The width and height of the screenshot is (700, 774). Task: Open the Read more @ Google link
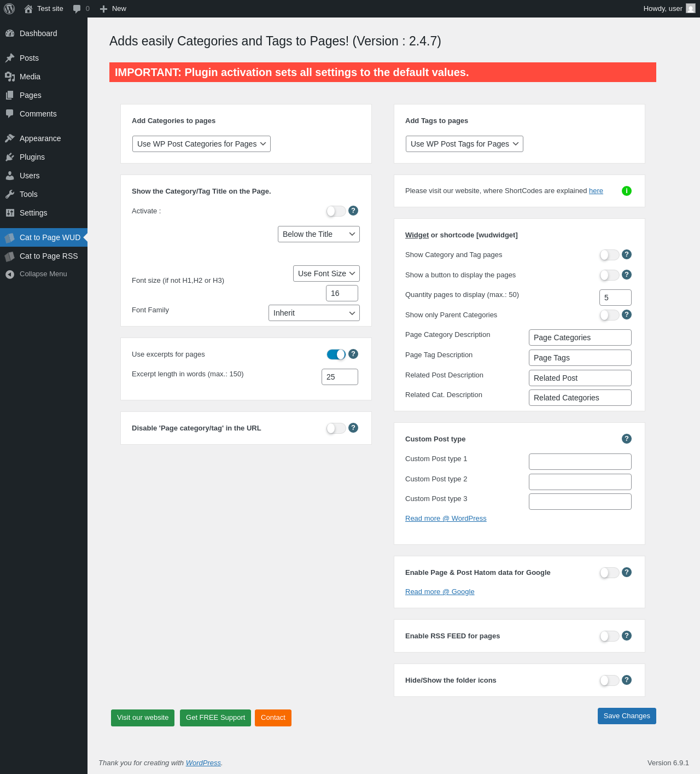click(440, 592)
